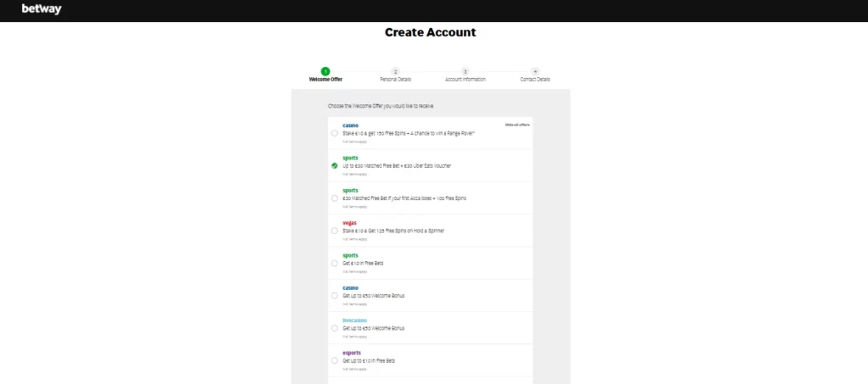
Task: Open Full terms apply under vegas offer
Action: point(354,239)
